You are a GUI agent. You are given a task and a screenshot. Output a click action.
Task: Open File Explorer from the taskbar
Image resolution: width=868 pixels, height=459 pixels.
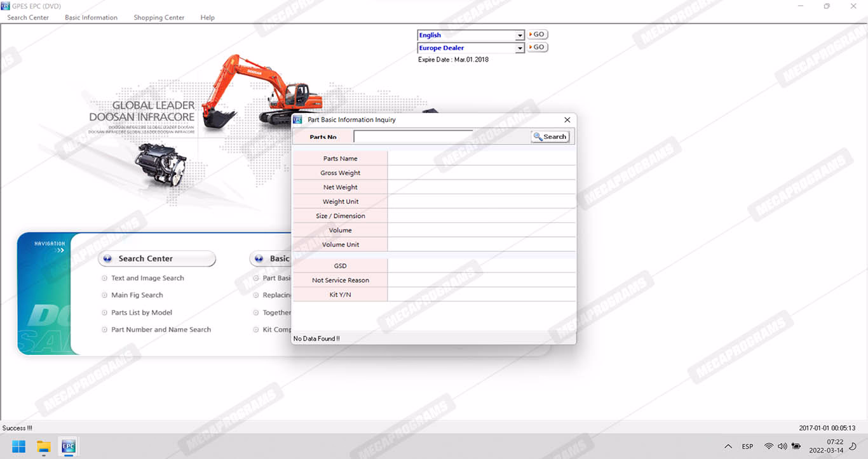[x=43, y=446]
